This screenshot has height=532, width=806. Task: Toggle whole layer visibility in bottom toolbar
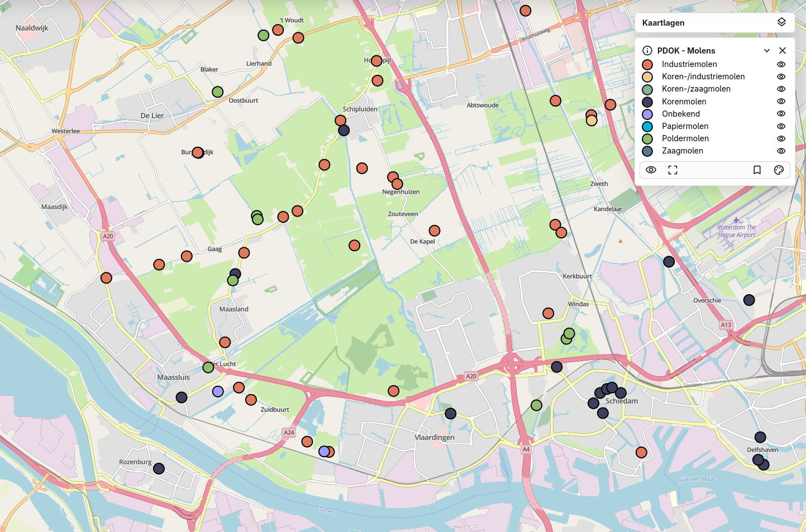click(651, 170)
